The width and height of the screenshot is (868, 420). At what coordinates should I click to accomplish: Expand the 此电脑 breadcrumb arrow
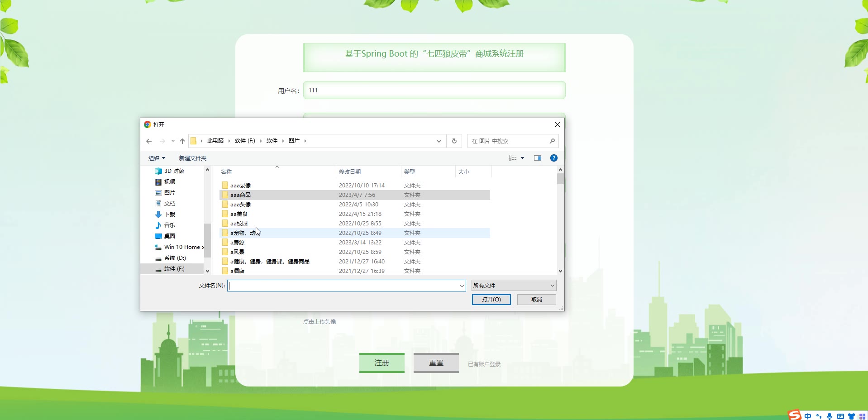(x=229, y=141)
